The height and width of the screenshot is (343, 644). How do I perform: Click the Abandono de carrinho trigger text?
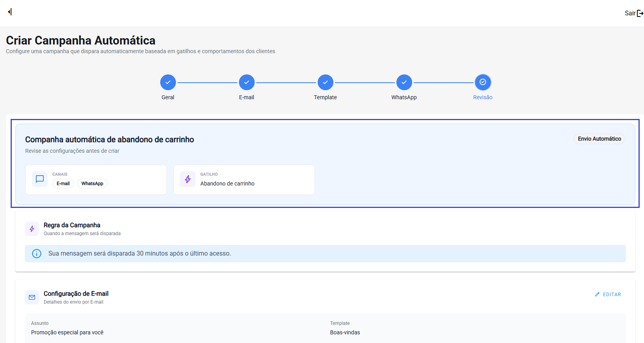pyautogui.click(x=227, y=184)
